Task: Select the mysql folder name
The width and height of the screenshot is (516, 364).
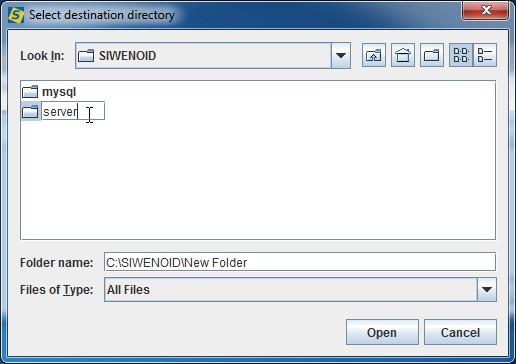Action: tap(59, 92)
